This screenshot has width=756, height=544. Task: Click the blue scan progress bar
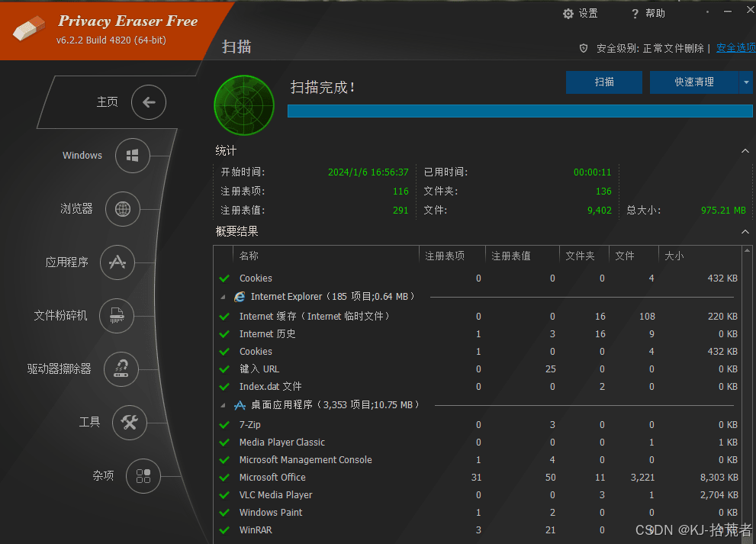520,111
